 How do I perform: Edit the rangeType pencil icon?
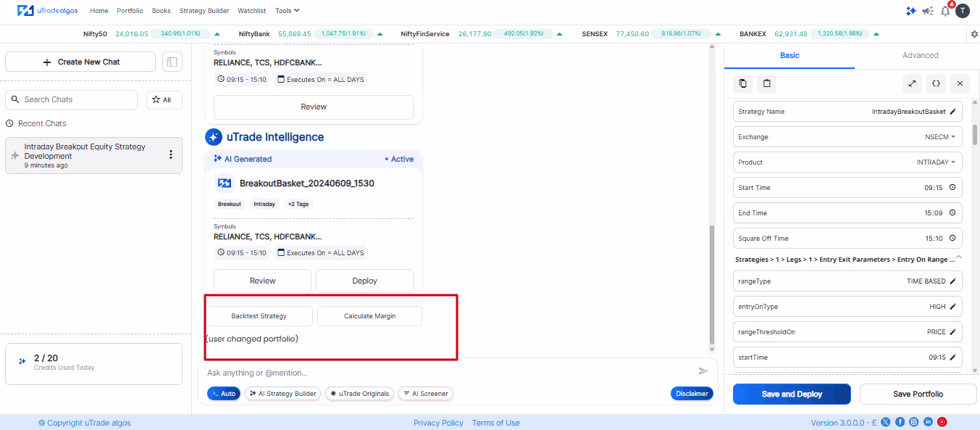952,281
